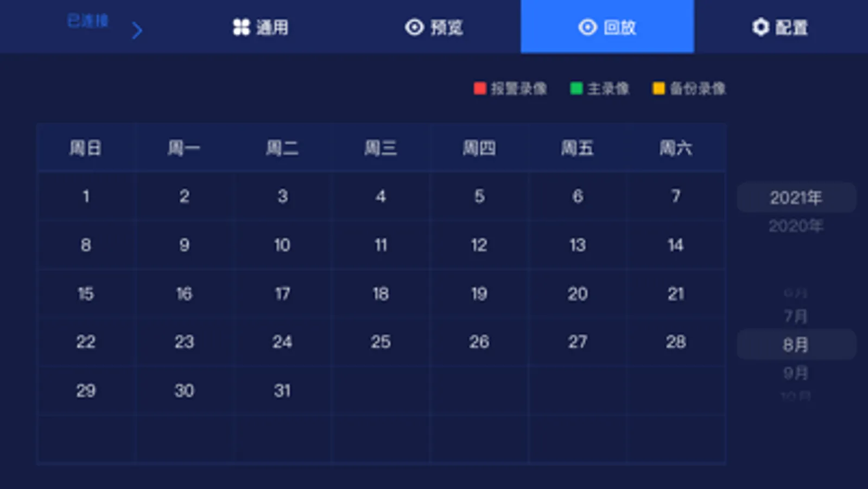Select calendar day 11
Screen dimensions: 868x489
coord(381,245)
